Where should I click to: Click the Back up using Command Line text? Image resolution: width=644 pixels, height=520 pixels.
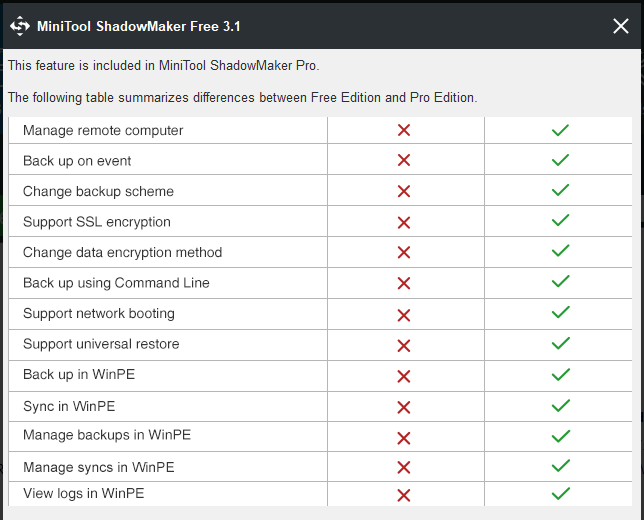pyautogui.click(x=116, y=283)
